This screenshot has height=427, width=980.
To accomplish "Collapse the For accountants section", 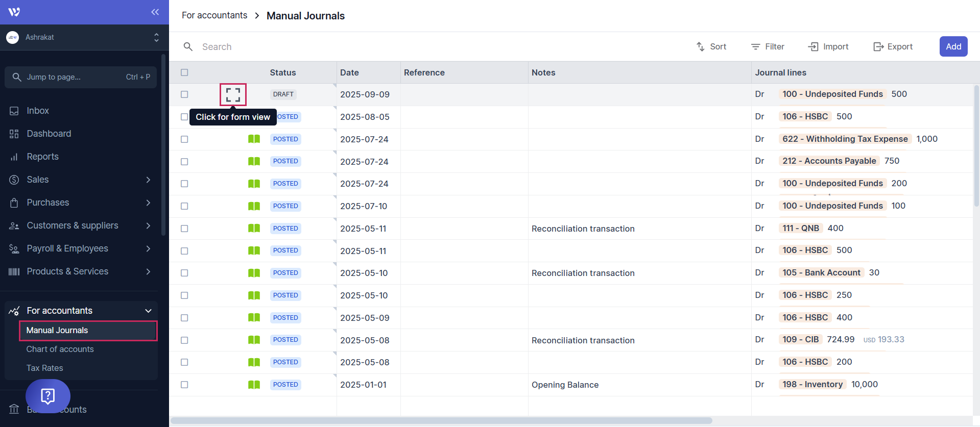I will 148,311.
